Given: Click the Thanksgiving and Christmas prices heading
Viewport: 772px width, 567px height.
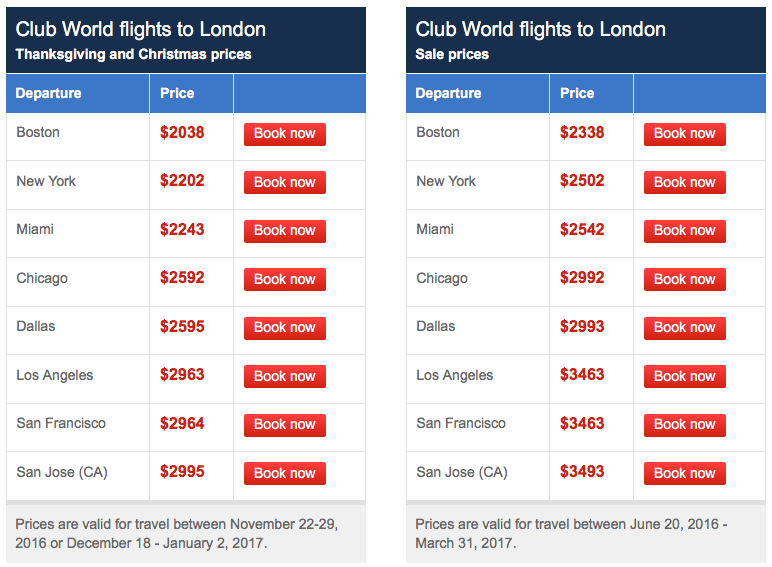Looking at the screenshot, I should point(133,54).
